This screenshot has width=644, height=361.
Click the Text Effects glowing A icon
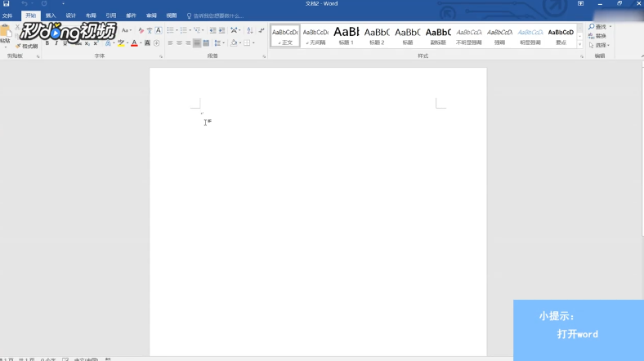point(108,43)
